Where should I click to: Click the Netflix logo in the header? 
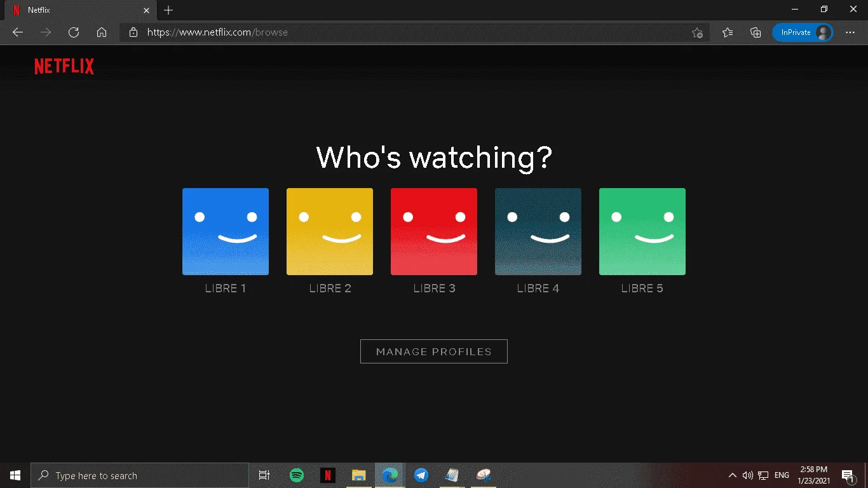(64, 67)
